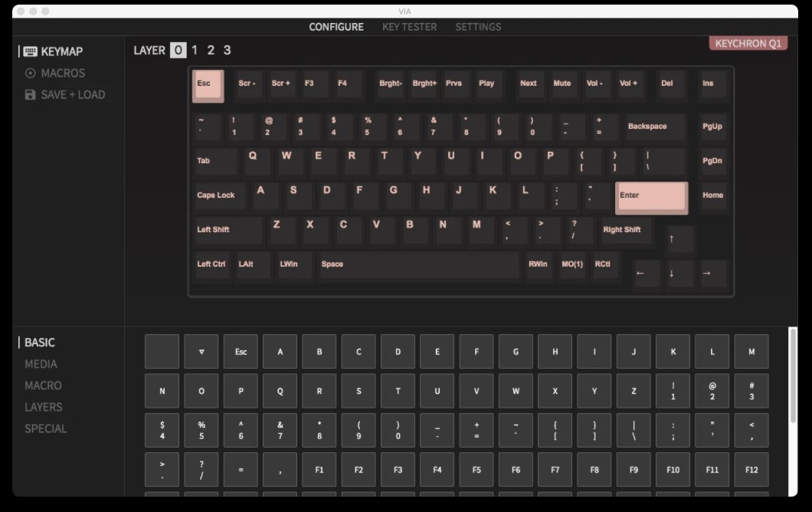The image size is (812, 512).
Task: Select the Tab key on layout
Action: pyautogui.click(x=215, y=162)
